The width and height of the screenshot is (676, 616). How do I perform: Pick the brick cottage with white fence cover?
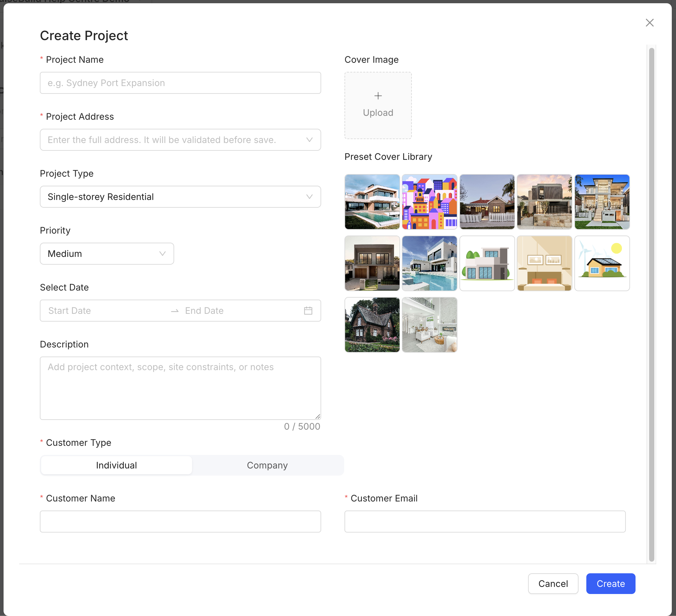coord(487,202)
